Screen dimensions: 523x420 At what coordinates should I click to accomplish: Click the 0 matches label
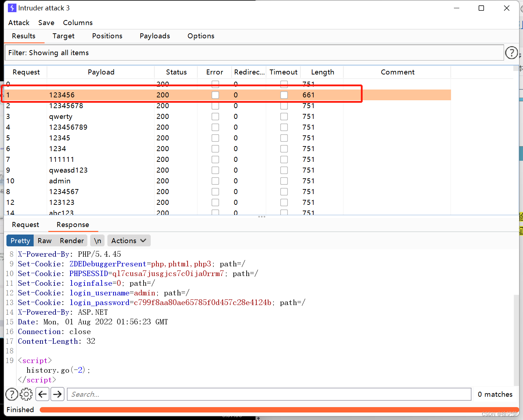495,394
